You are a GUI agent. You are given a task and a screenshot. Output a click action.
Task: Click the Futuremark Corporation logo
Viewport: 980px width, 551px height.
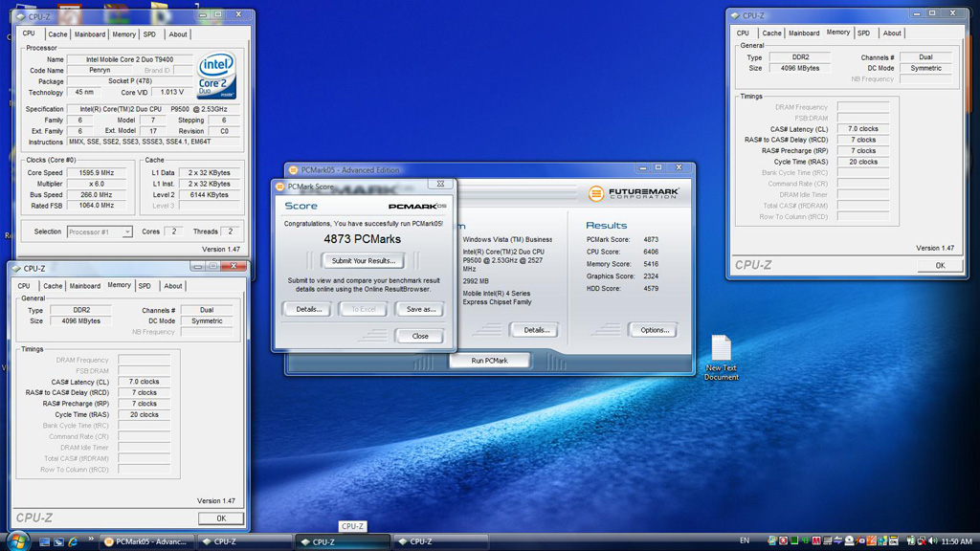tap(634, 193)
